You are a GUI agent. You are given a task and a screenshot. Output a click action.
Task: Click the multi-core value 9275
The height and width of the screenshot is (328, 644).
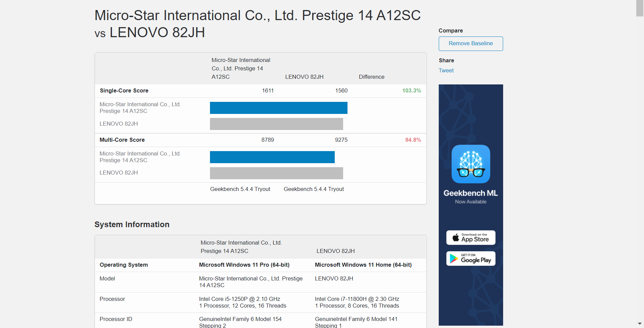[341, 140]
